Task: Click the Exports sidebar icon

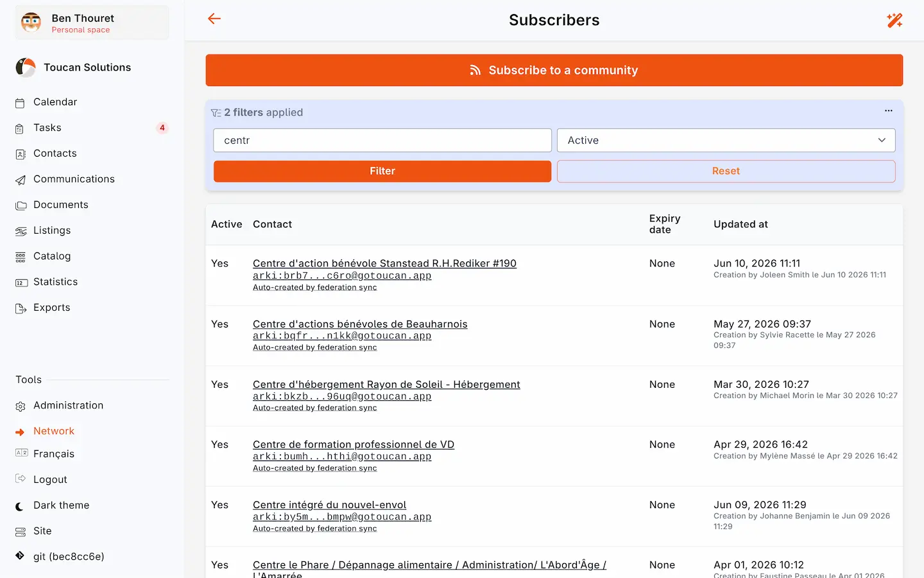Action: click(x=21, y=308)
